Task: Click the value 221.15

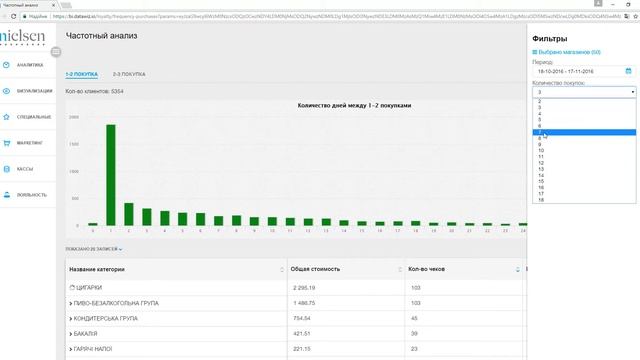Action: pos(302,349)
